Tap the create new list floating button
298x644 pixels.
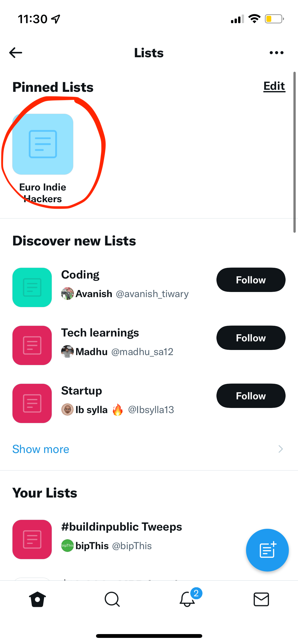pyautogui.click(x=267, y=550)
